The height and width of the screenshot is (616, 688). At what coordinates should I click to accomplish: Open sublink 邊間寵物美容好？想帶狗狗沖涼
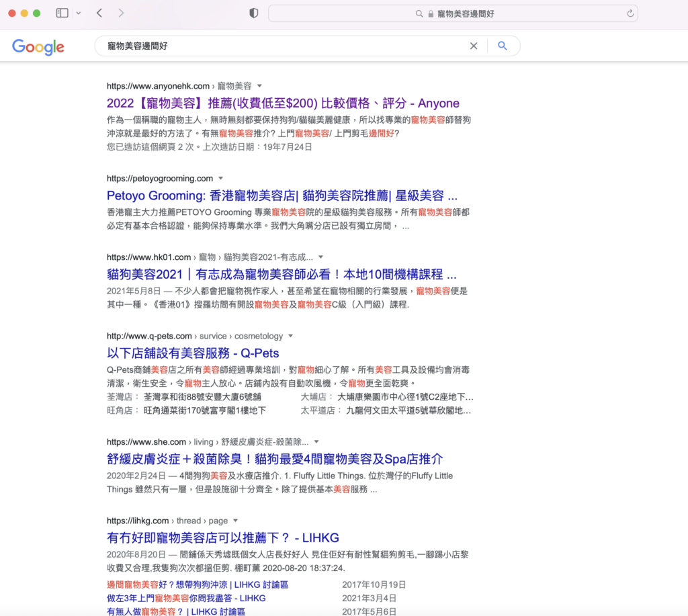198,585
